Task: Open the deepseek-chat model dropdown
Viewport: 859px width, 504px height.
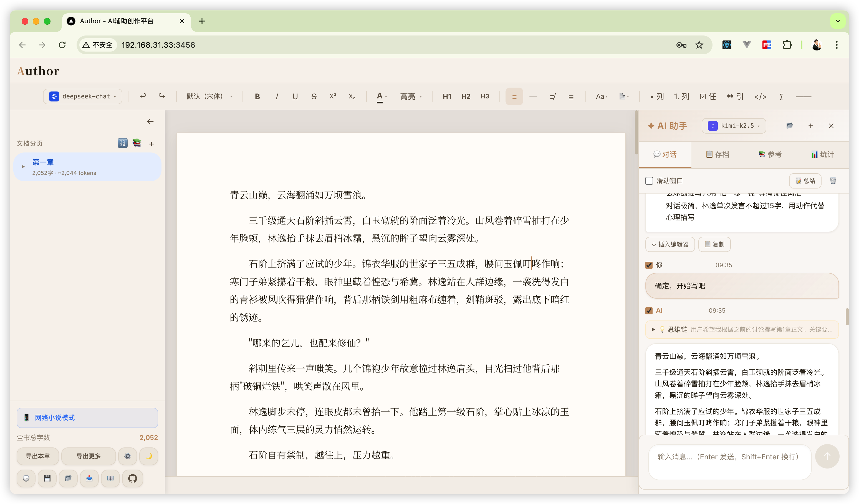Action: point(82,97)
